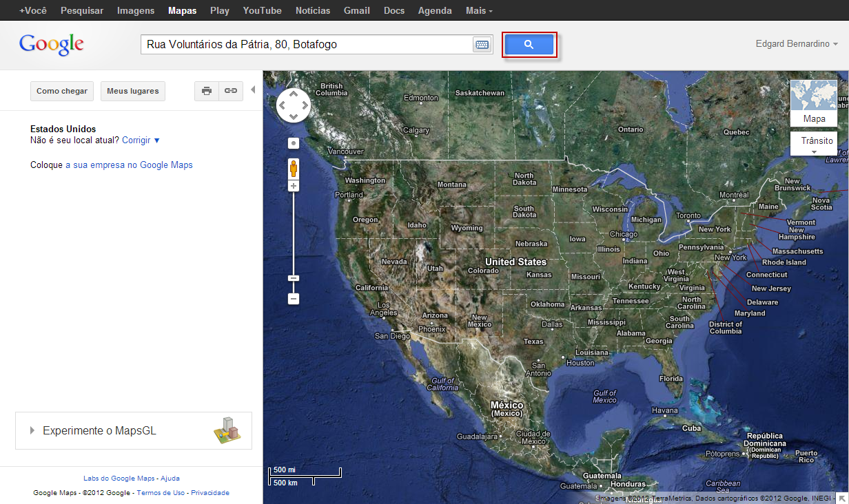Open the Corrigir location dropdown
The height and width of the screenshot is (504, 849).
coord(141,140)
